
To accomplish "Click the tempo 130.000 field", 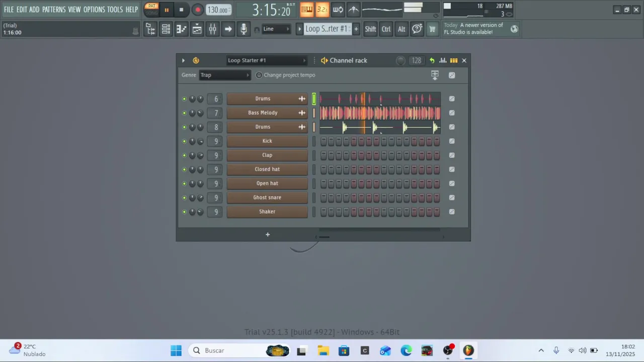I will (219, 10).
